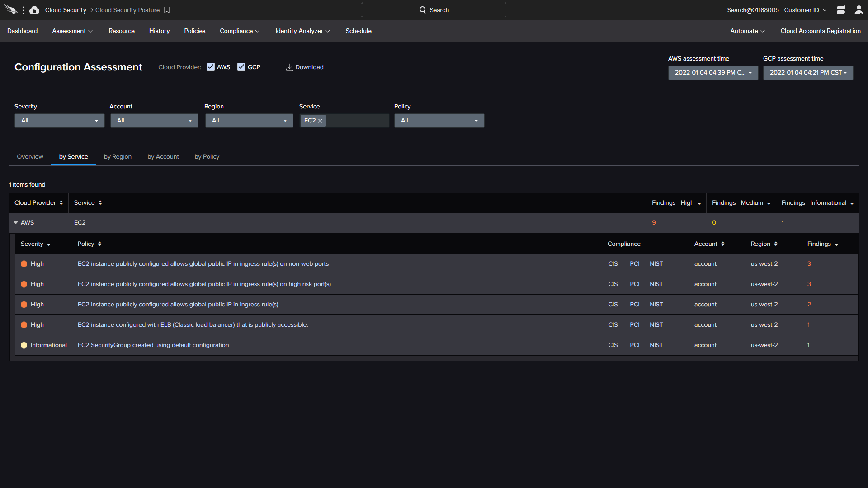
Task: Open AWS assessment time dropdown
Action: pos(713,73)
